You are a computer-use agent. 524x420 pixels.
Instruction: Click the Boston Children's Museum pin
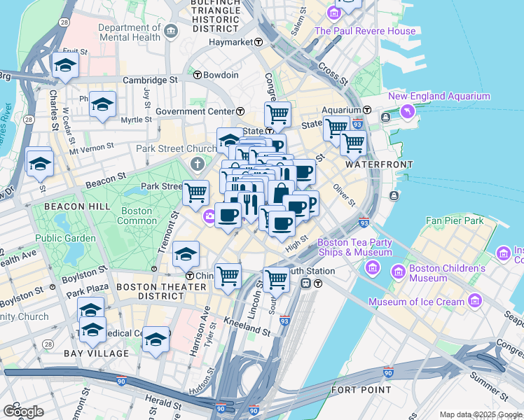pos(399,272)
